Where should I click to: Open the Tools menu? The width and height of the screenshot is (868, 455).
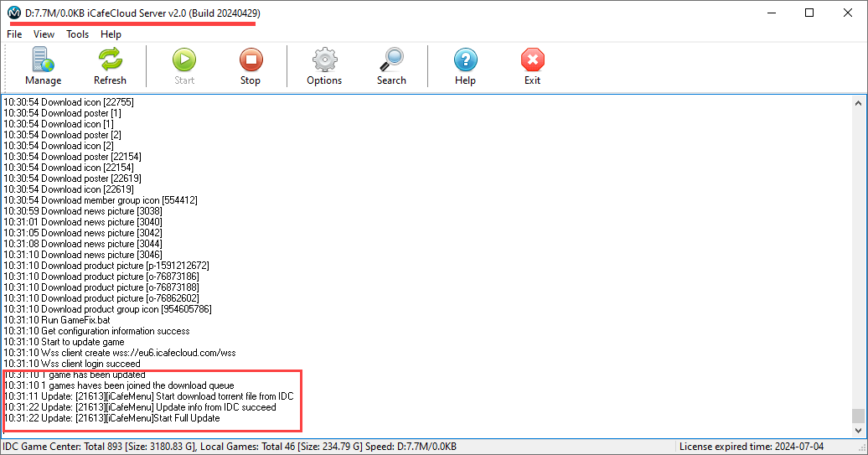tap(77, 34)
